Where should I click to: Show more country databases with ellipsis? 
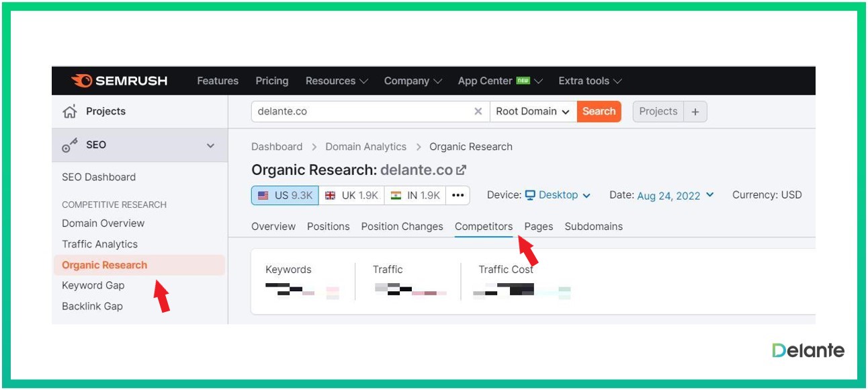(458, 196)
